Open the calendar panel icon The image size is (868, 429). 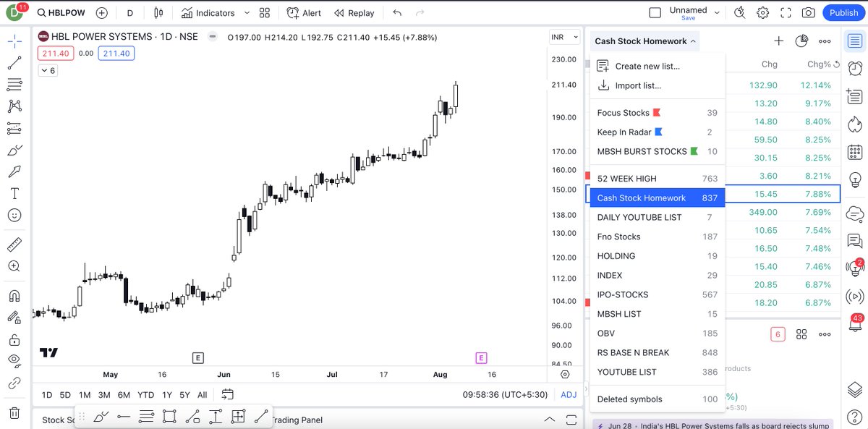[854, 152]
